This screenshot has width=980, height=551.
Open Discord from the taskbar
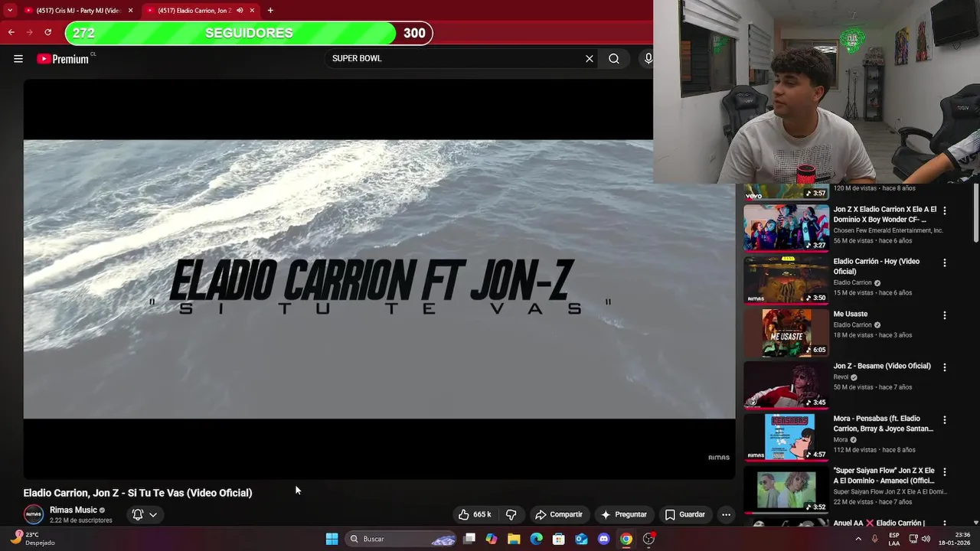[604, 539]
